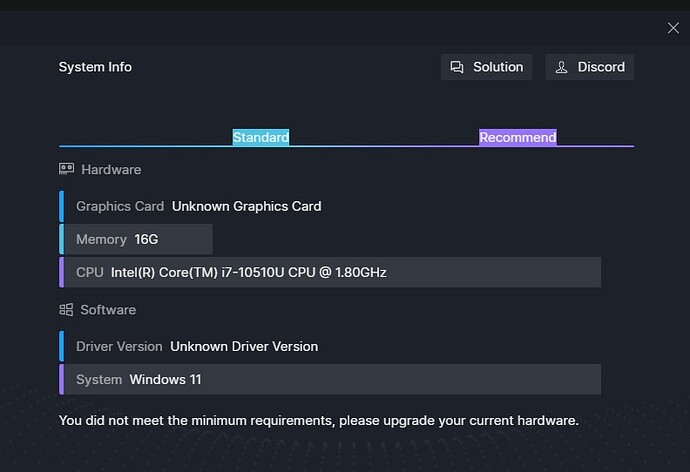Switch to the Recommend tab
The height and width of the screenshot is (472, 690).
click(x=517, y=137)
